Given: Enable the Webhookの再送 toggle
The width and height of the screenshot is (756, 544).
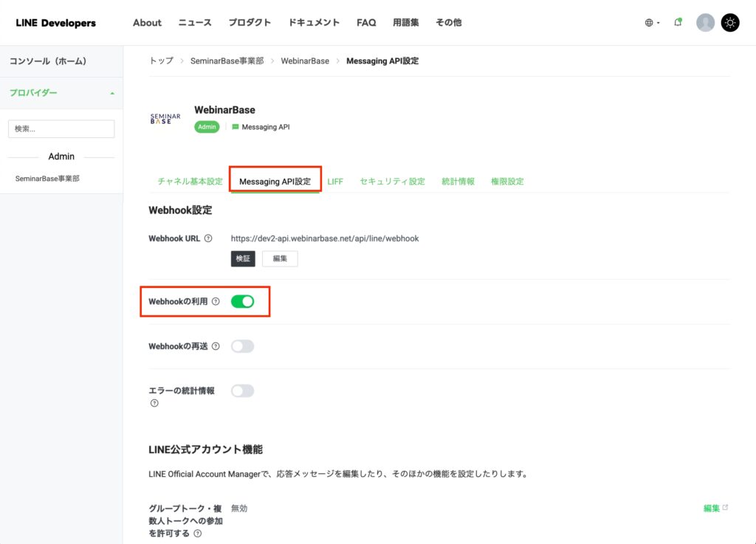Looking at the screenshot, I should click(242, 346).
